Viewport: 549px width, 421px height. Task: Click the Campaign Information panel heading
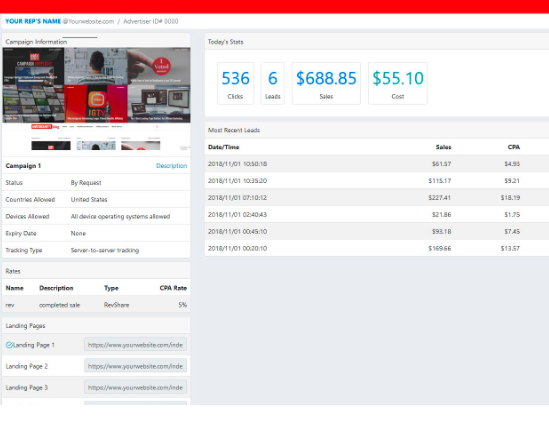click(36, 42)
